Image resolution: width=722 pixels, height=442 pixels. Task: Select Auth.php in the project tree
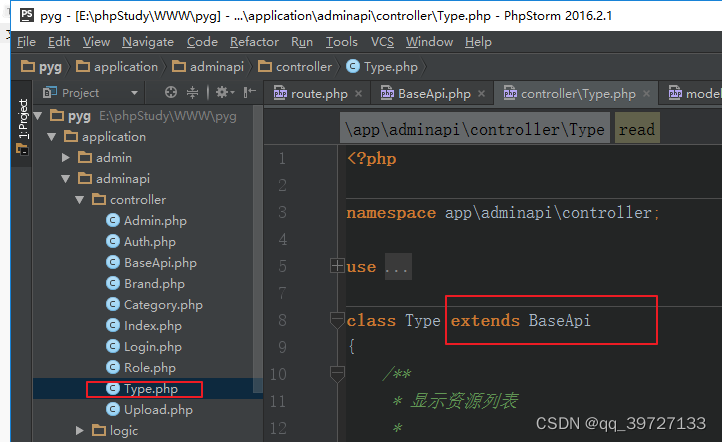click(150, 242)
